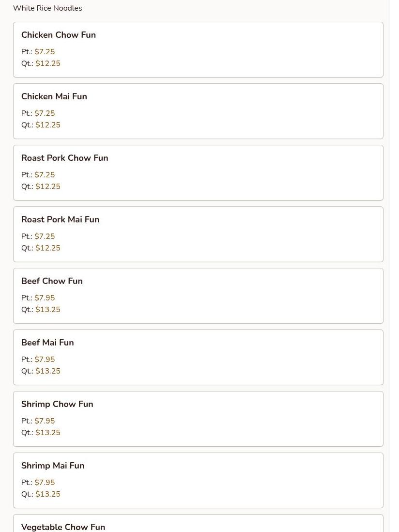Screen dimensions: 399x532
Task: Select the Chicken Mai Fun title
Action: click(54, 96)
